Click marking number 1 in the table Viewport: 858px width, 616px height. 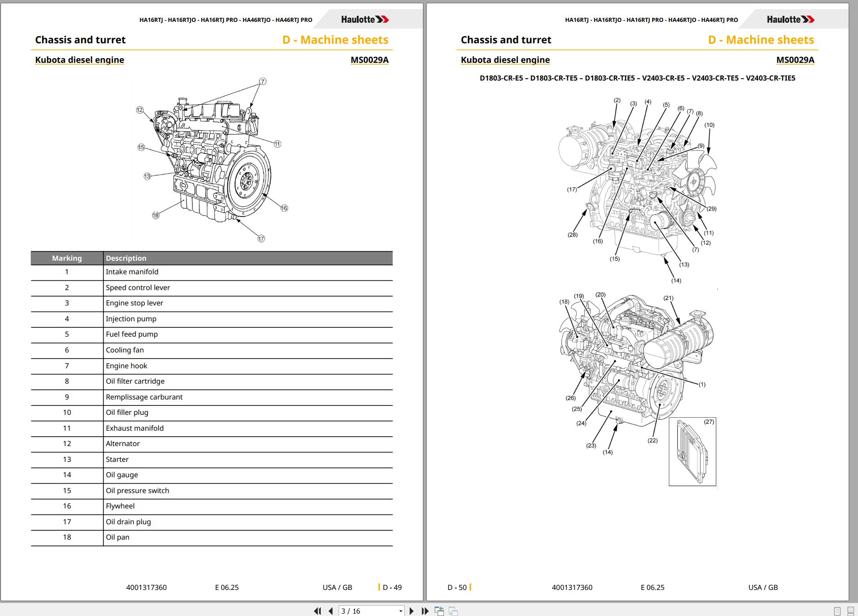67,272
